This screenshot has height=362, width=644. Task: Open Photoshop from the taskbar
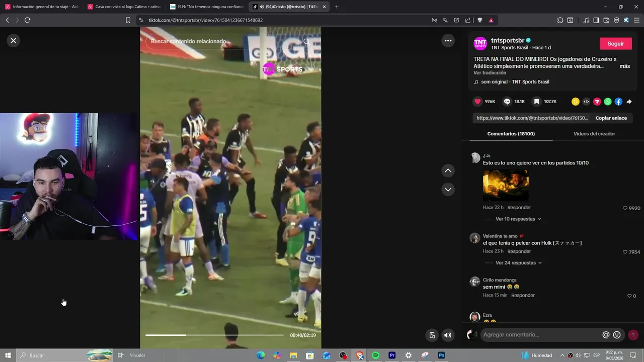[441, 355]
